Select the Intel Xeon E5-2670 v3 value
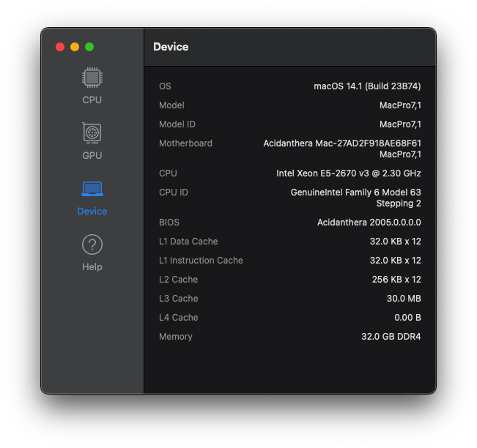The height and width of the screenshot is (448, 477). pos(348,173)
